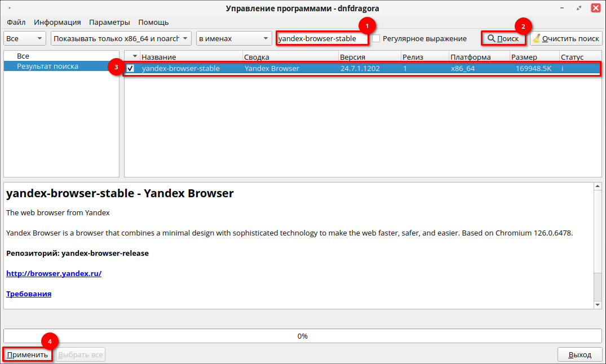
Task: Click the 0% progress bar
Action: 303,336
